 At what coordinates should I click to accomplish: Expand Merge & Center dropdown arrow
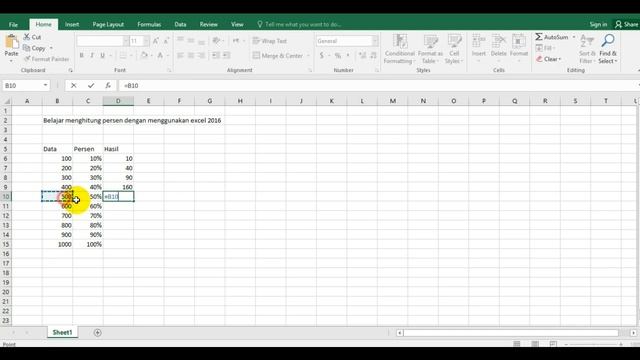(309, 56)
